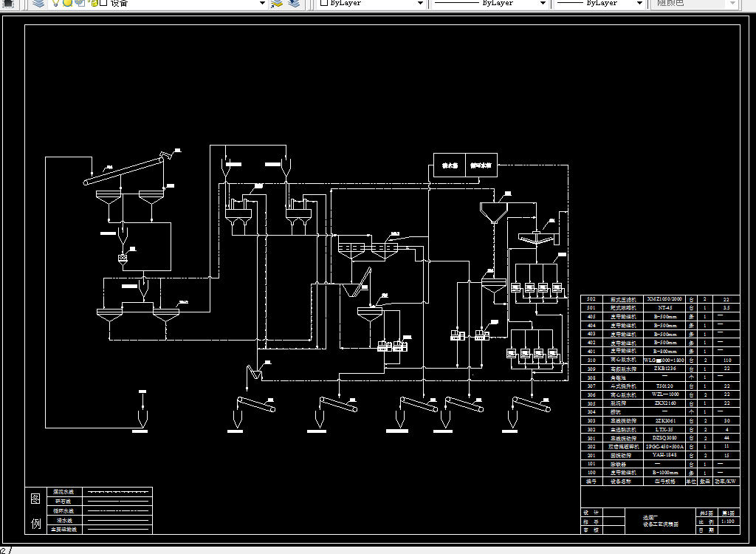756x554 pixels.
Task: Select the 编号 column header
Action: click(591, 482)
